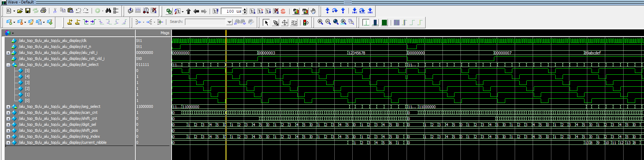Click the Run simulation icon
Screen dimensions: 644x160
point(253,11)
